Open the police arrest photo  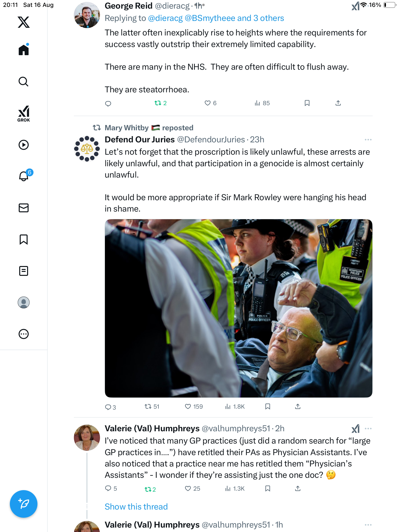coord(238,308)
